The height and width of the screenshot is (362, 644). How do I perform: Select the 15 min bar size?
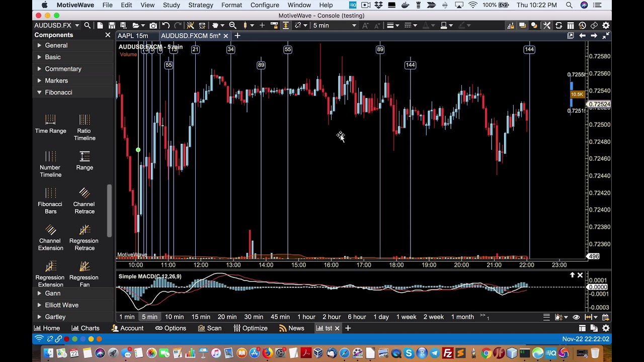[x=201, y=317]
